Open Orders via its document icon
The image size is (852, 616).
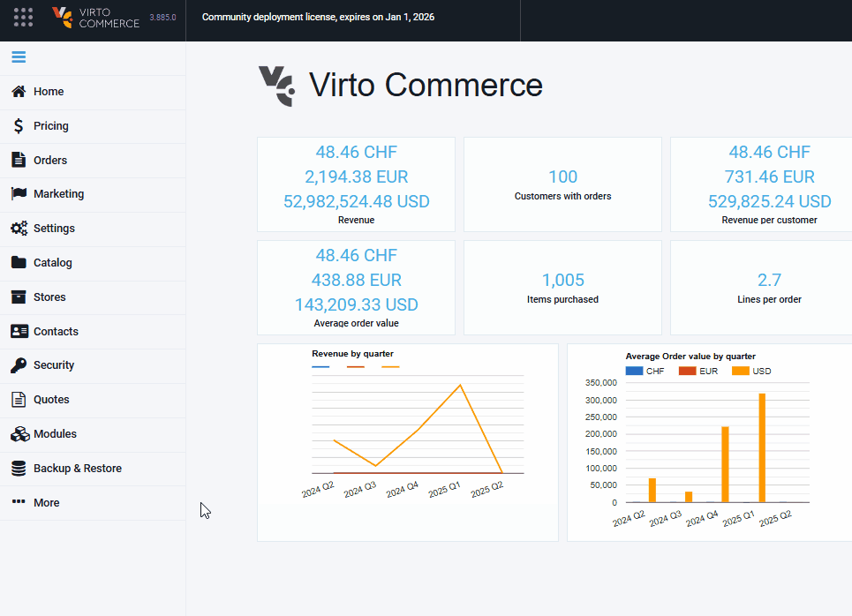[19, 160]
